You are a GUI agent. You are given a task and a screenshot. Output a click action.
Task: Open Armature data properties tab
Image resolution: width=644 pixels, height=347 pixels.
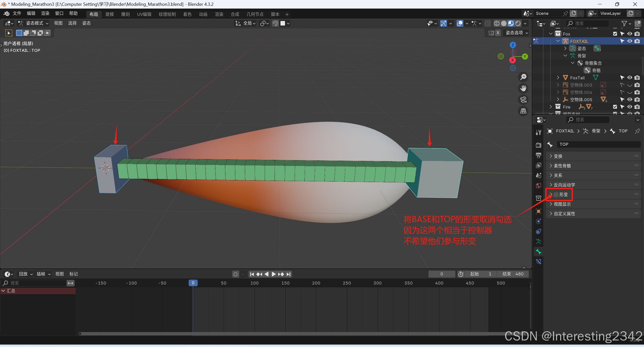click(x=539, y=241)
